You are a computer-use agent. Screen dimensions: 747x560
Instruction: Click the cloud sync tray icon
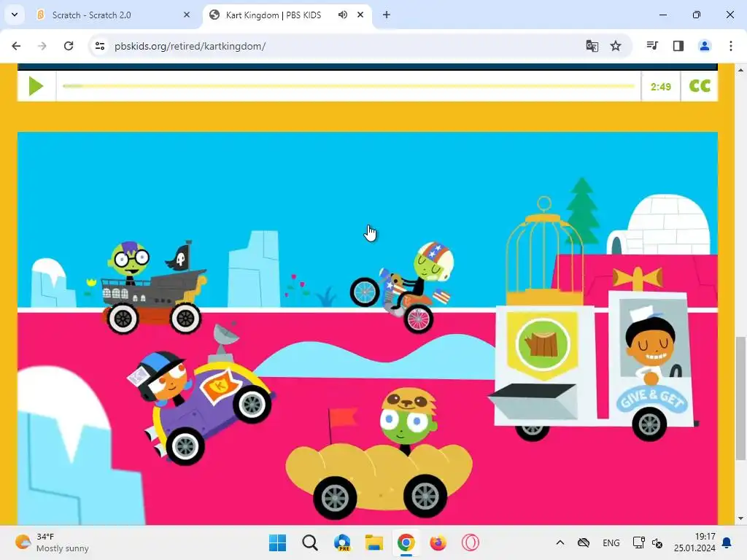[584, 542]
